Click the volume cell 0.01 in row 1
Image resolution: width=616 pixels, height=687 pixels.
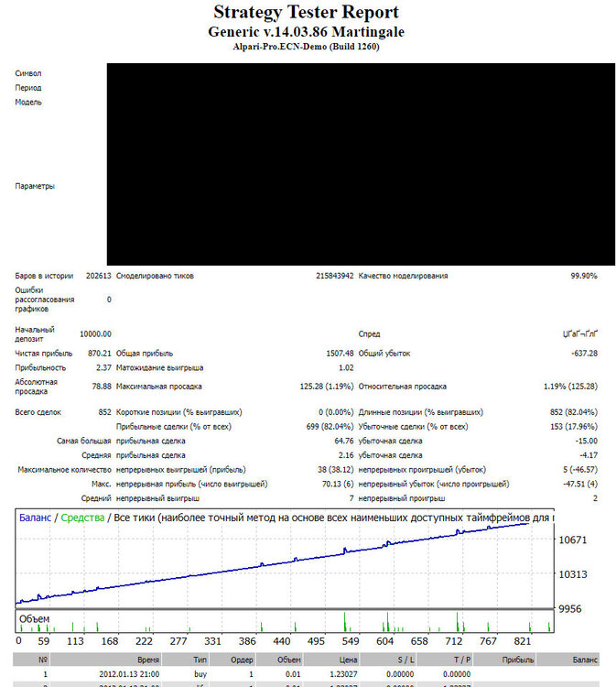293,674
